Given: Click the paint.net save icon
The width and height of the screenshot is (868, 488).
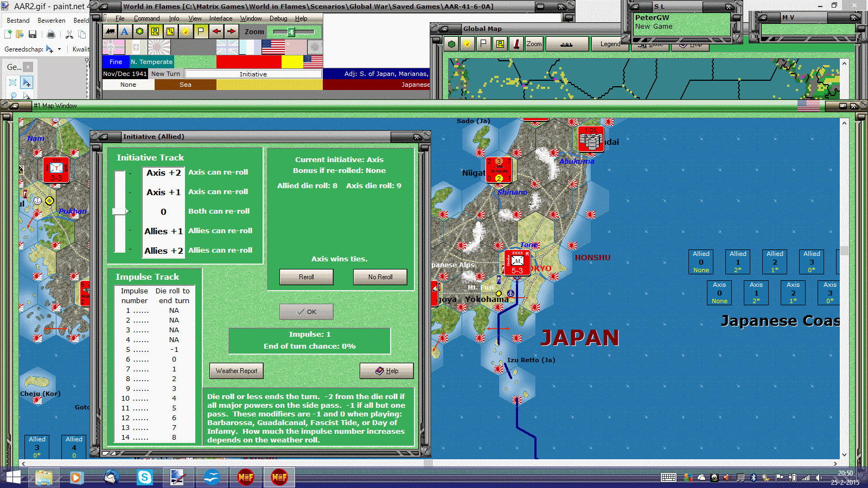Looking at the screenshot, I should pos(33,34).
